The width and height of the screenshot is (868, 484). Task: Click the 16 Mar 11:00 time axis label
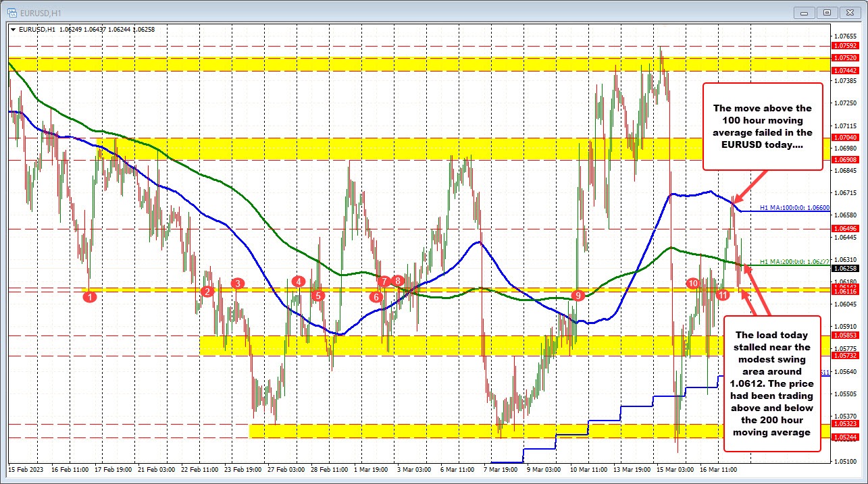717,468
